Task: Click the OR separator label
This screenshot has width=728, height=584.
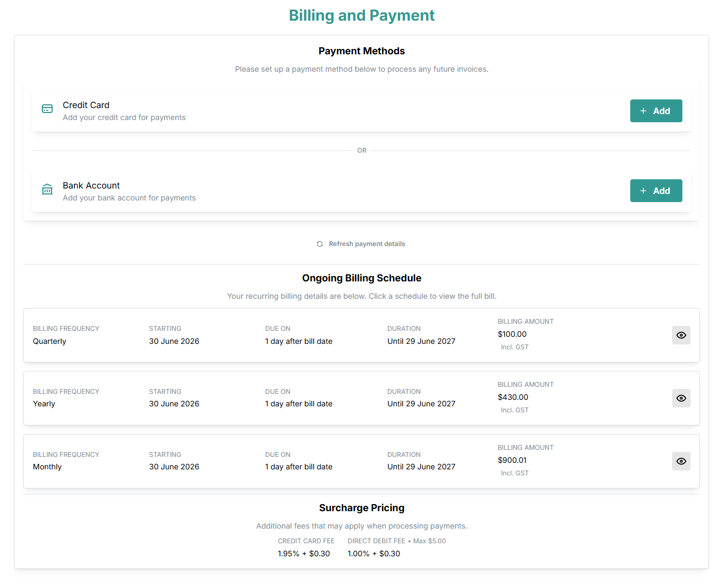Action: point(362,150)
